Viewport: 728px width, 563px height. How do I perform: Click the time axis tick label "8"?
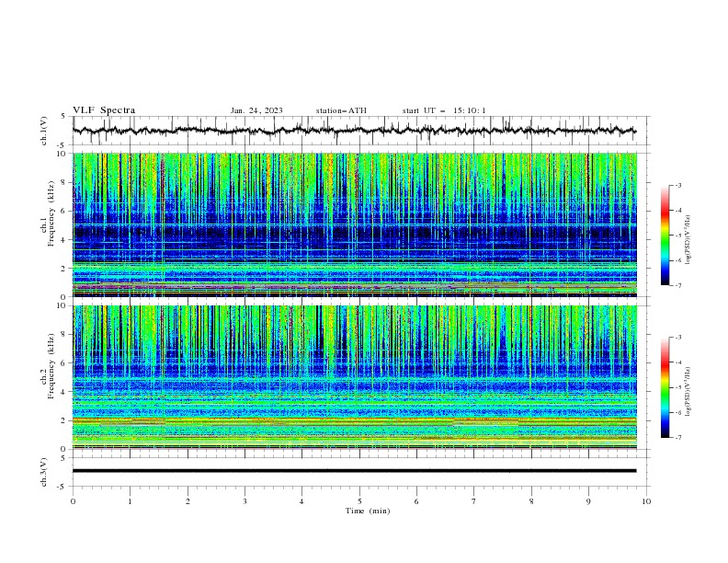pos(531,501)
